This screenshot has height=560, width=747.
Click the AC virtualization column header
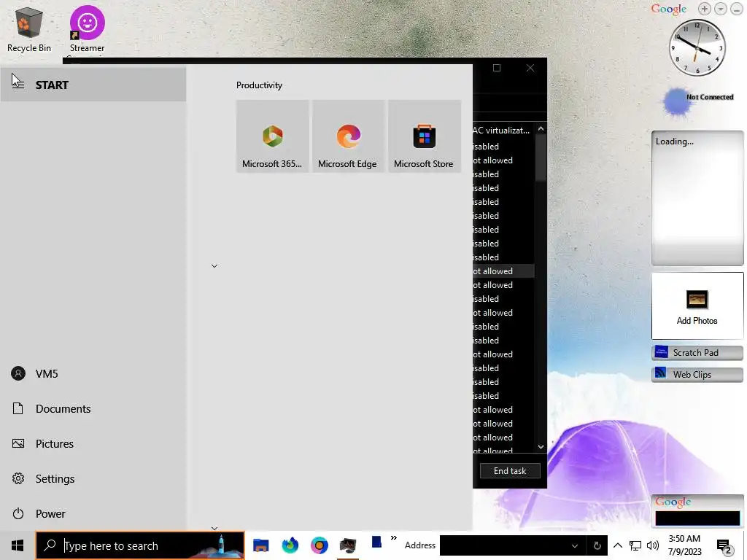(503, 130)
